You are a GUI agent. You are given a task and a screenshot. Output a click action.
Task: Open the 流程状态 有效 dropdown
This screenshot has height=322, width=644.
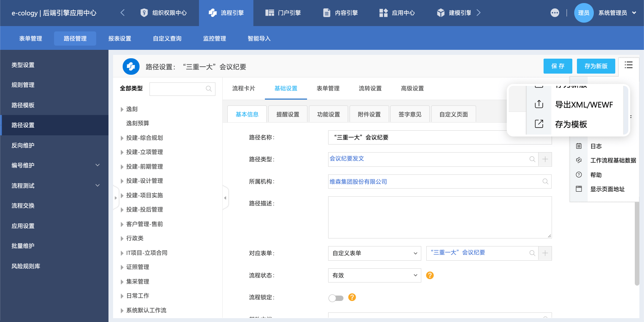click(375, 275)
